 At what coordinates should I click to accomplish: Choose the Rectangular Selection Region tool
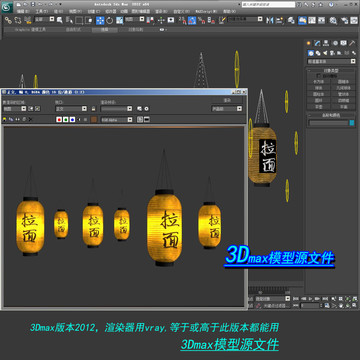pyautogui.click(x=79, y=20)
